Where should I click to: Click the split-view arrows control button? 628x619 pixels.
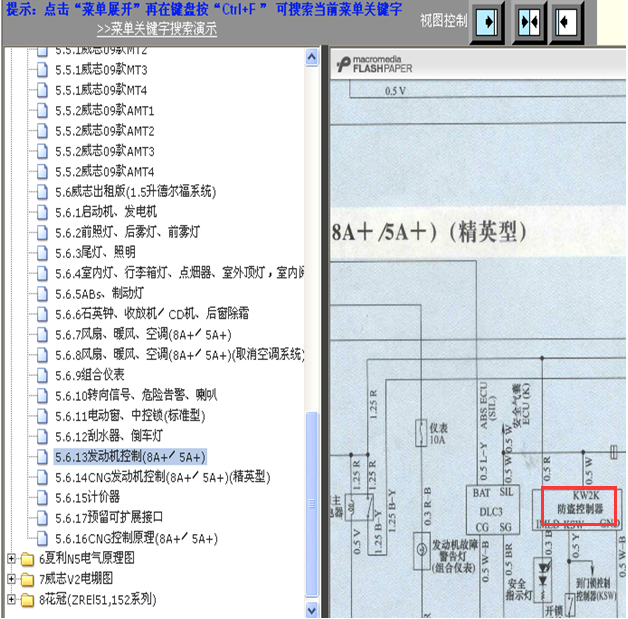click(x=529, y=22)
